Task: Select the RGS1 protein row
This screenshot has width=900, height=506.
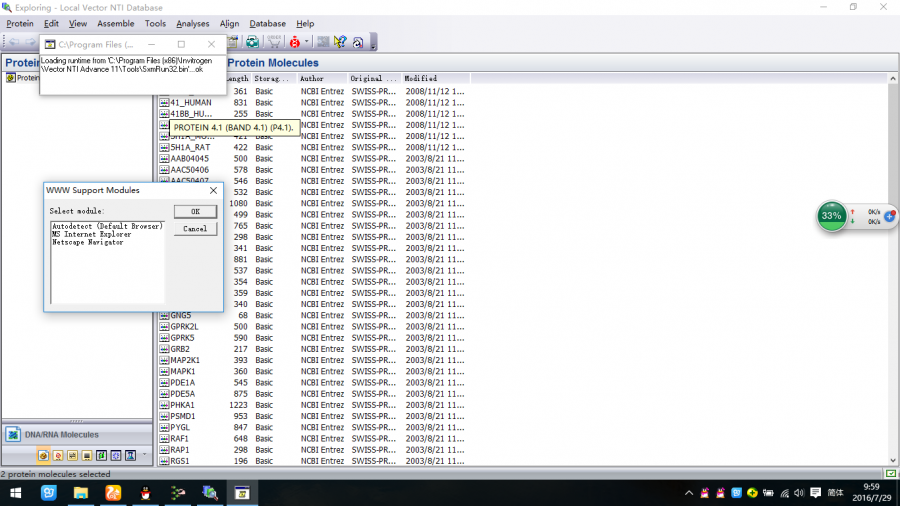Action: coord(313,461)
